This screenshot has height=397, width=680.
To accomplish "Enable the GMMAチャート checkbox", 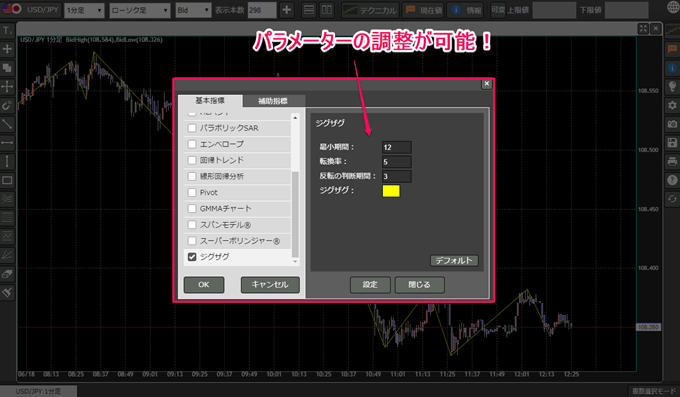I will pyautogui.click(x=192, y=209).
